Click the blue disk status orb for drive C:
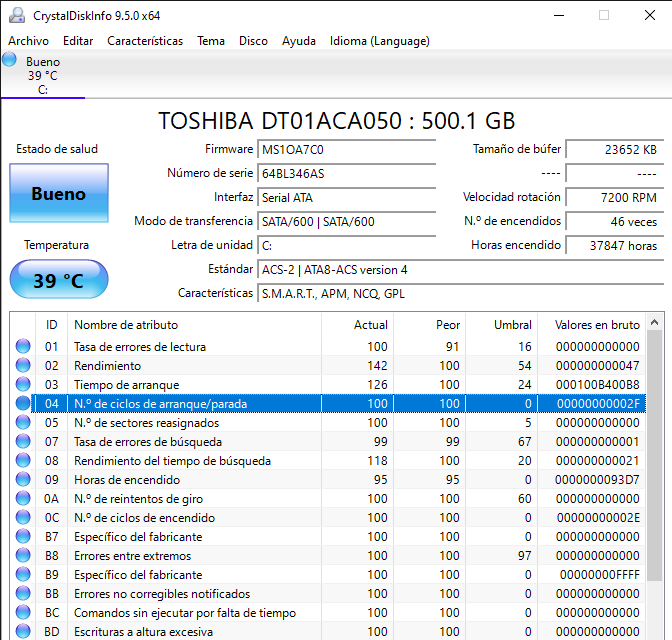This screenshot has height=640, width=672. click(10, 60)
